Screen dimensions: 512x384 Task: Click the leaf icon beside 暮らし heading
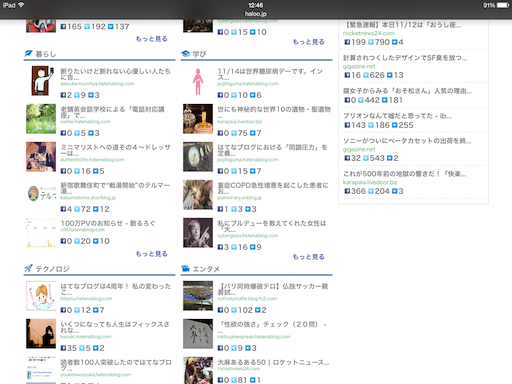pyautogui.click(x=28, y=53)
